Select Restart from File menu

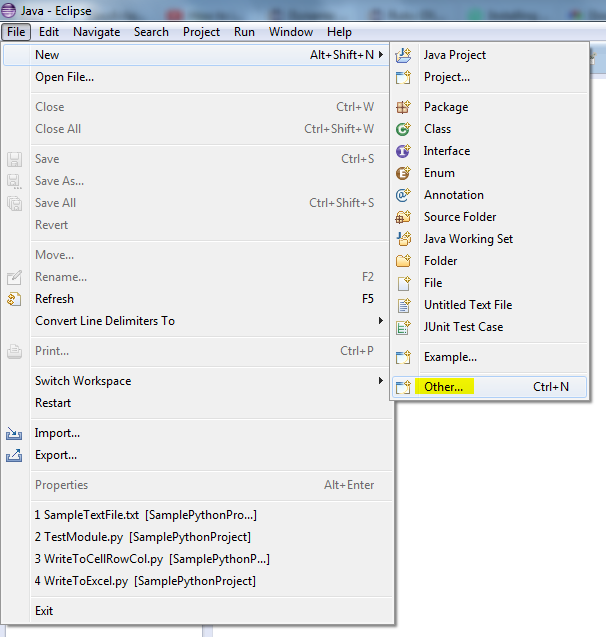click(197, 403)
